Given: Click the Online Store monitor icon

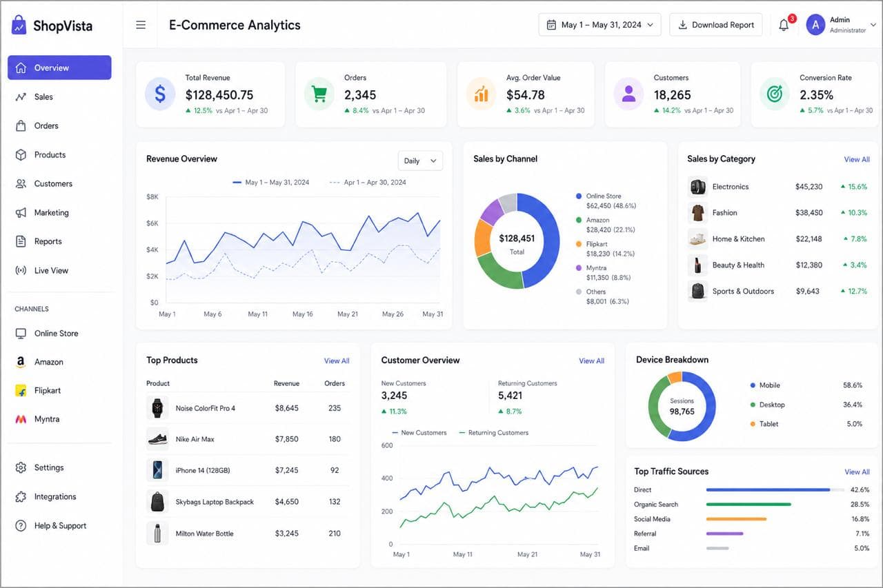Looking at the screenshot, I should [x=21, y=333].
